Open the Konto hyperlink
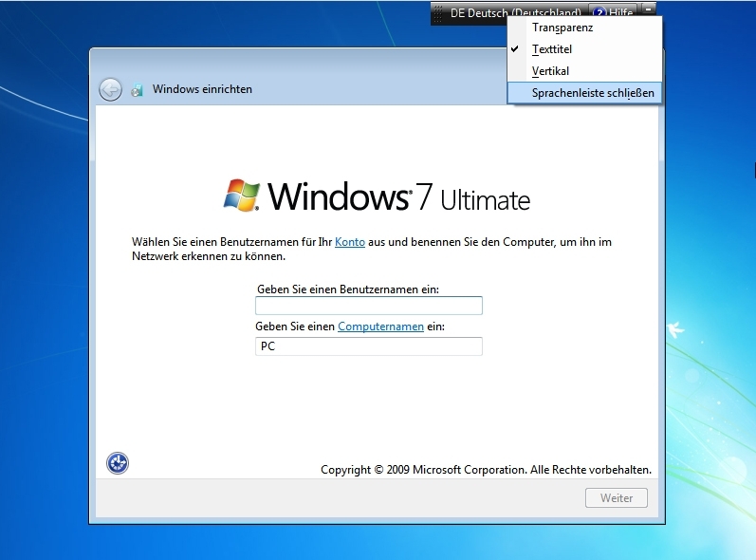This screenshot has width=756, height=560. coord(350,242)
